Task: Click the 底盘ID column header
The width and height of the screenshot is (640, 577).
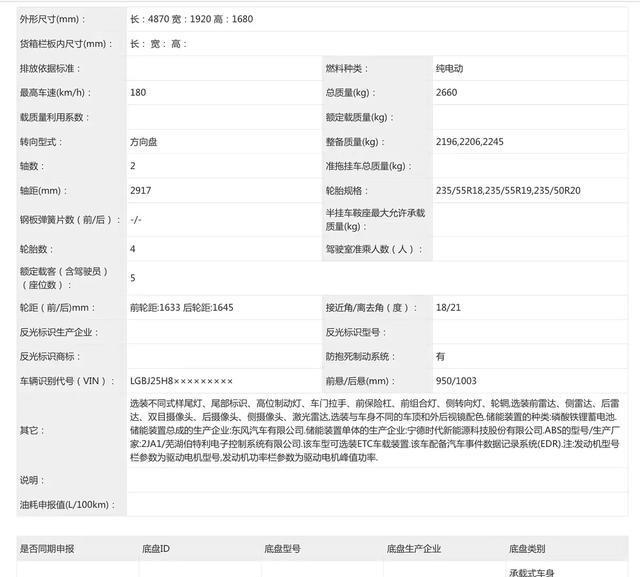Action: click(x=156, y=549)
